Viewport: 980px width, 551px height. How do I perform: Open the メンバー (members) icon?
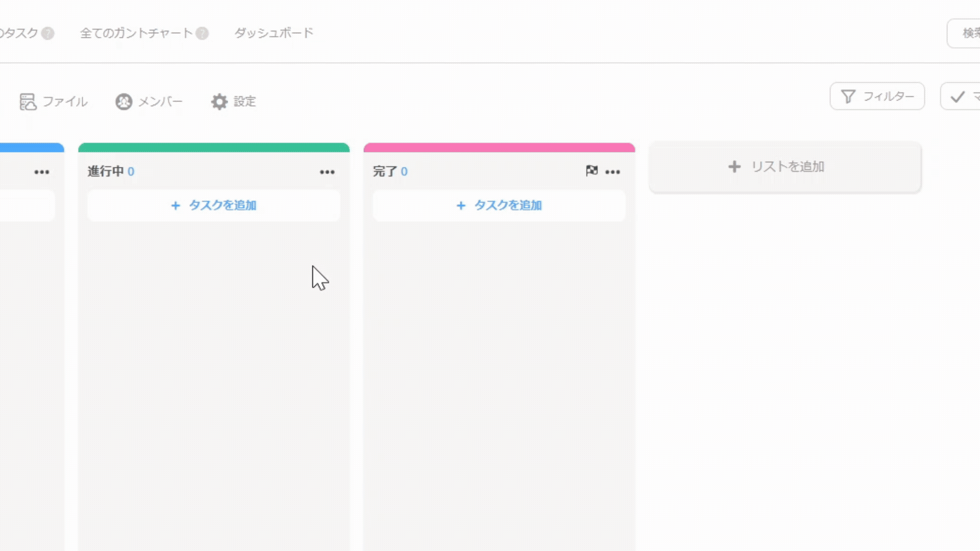(122, 102)
